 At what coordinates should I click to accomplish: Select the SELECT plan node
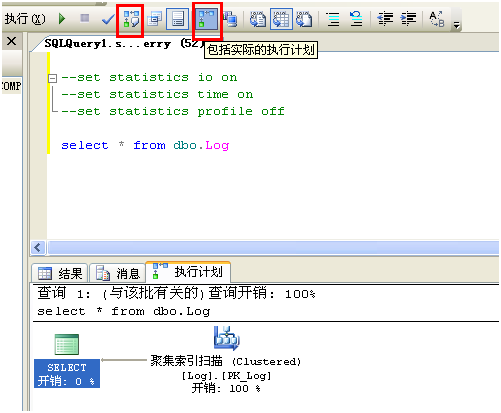[67, 360]
